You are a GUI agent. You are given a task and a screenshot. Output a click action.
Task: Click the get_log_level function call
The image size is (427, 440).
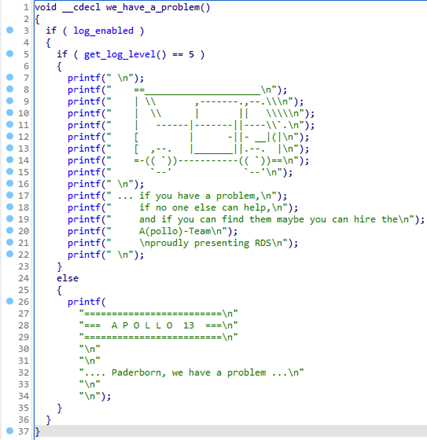click(125, 54)
